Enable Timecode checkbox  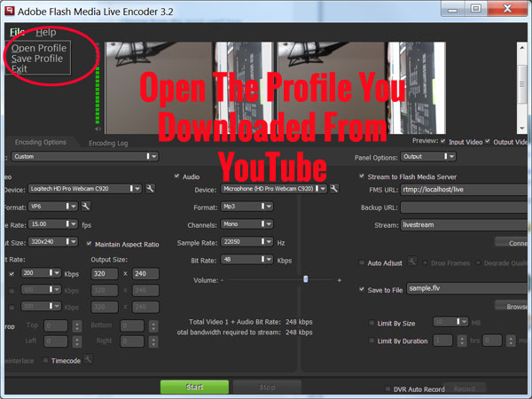pyautogui.click(x=45, y=360)
